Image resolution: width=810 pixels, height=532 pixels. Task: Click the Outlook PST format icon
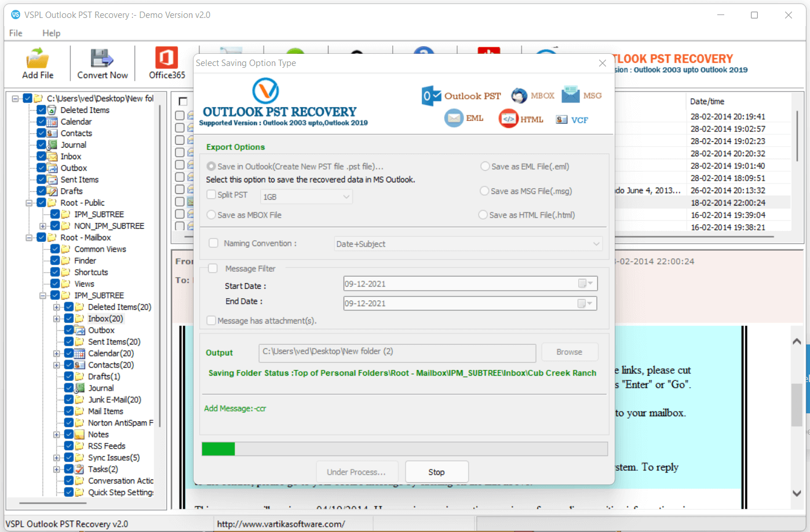tap(432, 96)
